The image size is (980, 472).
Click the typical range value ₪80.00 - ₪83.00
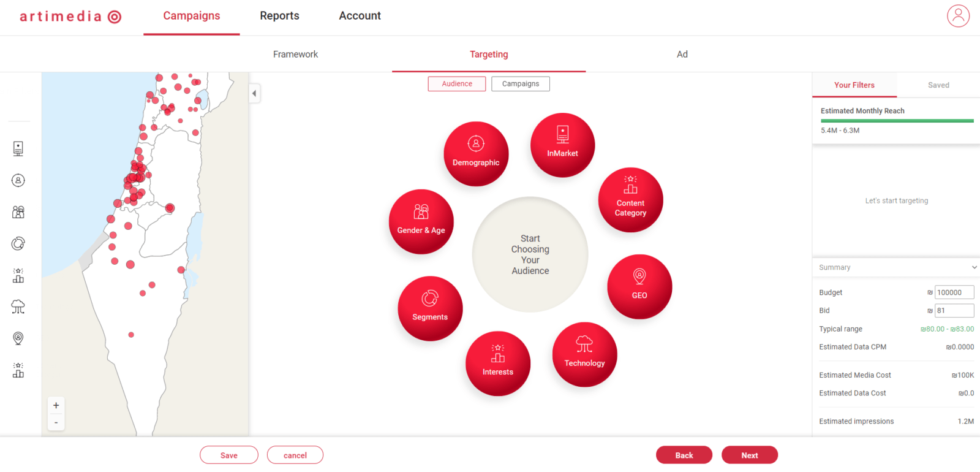pos(947,329)
